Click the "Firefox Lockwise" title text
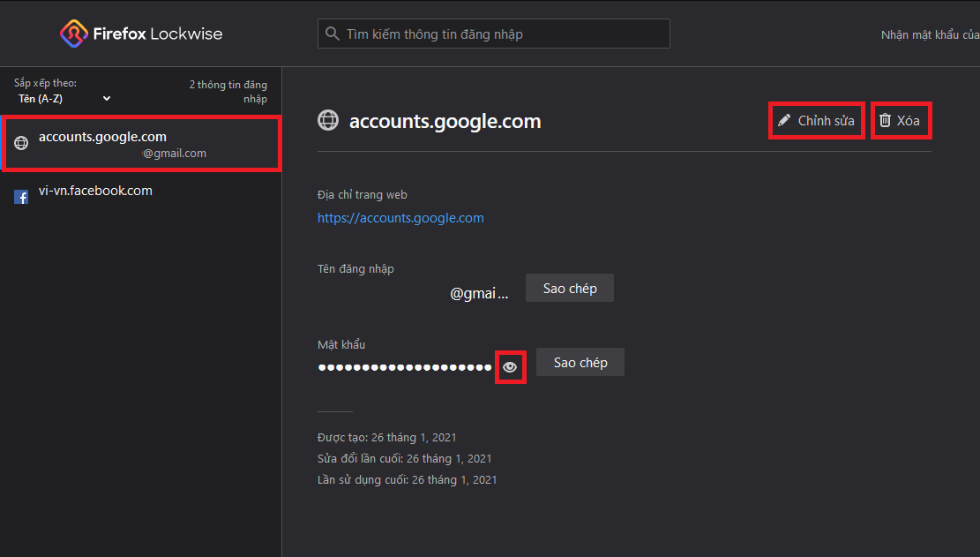 (x=158, y=34)
